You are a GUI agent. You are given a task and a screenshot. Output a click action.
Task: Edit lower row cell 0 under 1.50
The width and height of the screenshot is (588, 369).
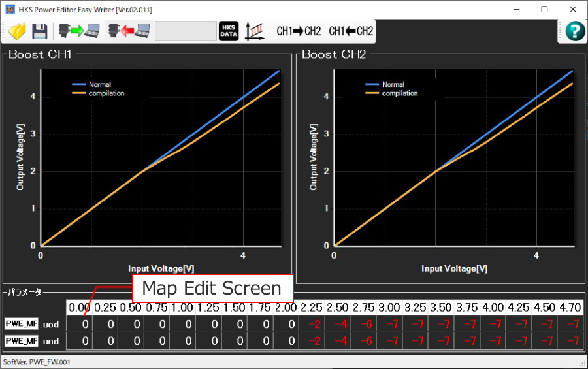coord(235,341)
